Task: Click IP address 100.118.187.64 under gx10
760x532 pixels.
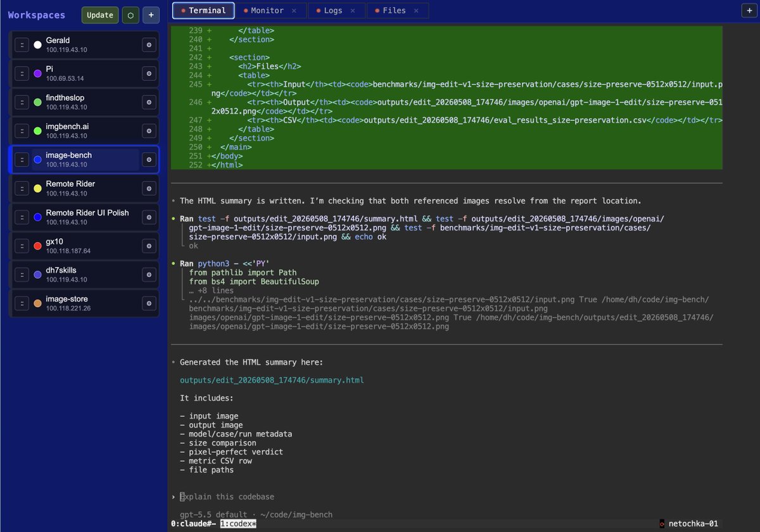Action: (x=68, y=251)
